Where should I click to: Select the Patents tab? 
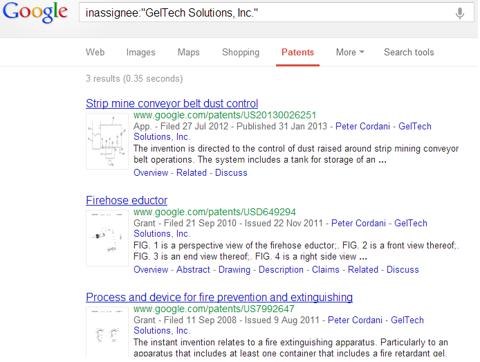pyautogui.click(x=298, y=52)
